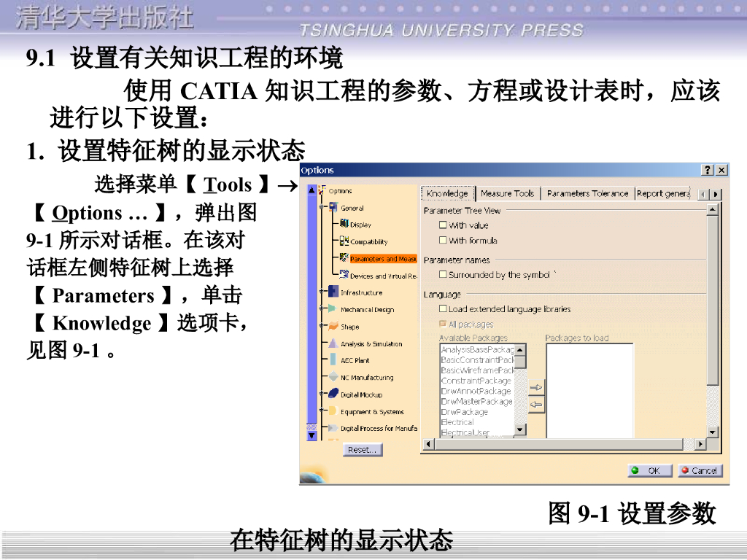Click the Devices and Virtual Reality icon

(344, 274)
